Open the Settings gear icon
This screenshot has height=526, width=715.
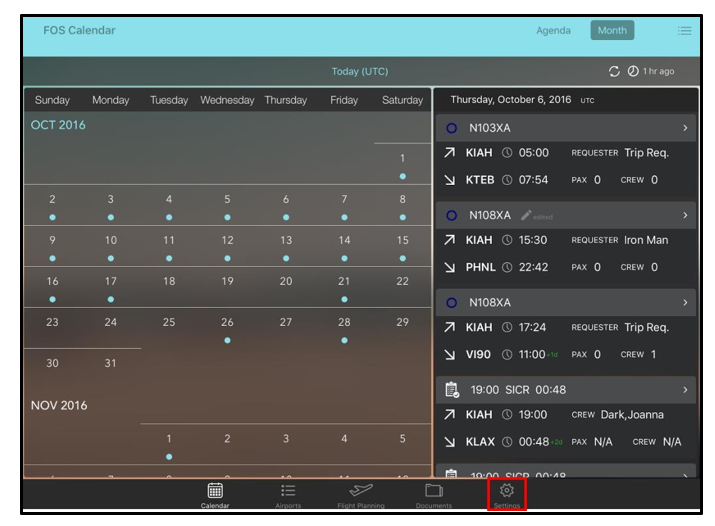click(x=506, y=491)
